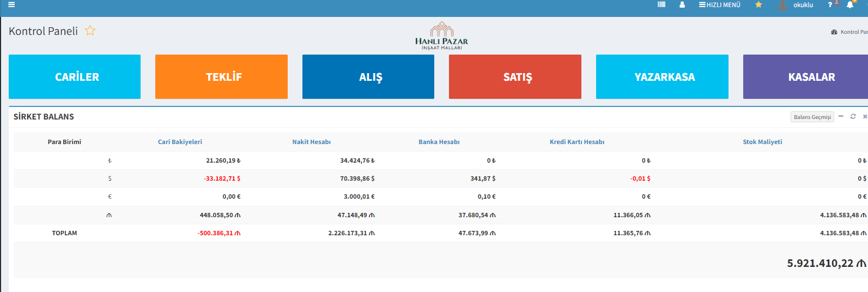Viewport: 868px width, 292px height.
Task: Open favorites via yellow star in header
Action: (x=758, y=5)
